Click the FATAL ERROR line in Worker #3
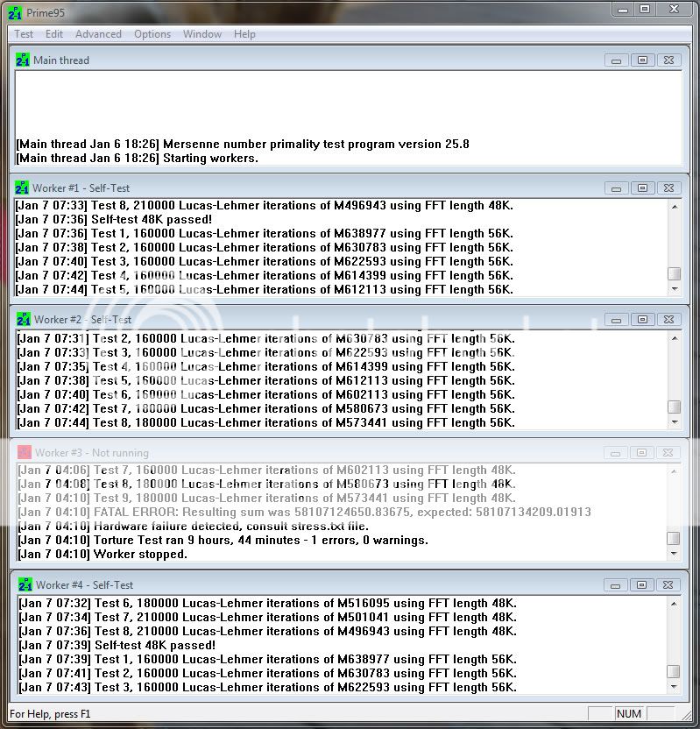The width and height of the screenshot is (700, 729). [305, 513]
